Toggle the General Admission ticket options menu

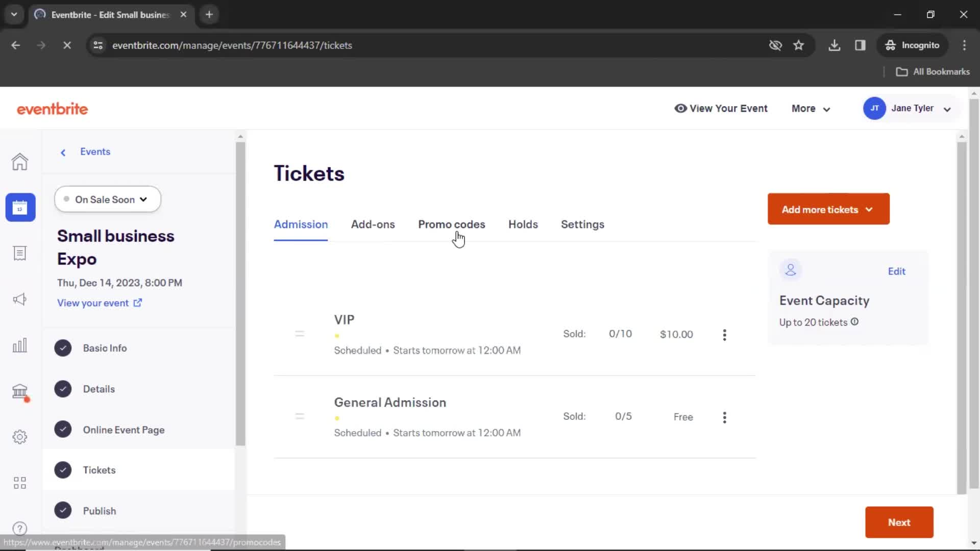(725, 416)
